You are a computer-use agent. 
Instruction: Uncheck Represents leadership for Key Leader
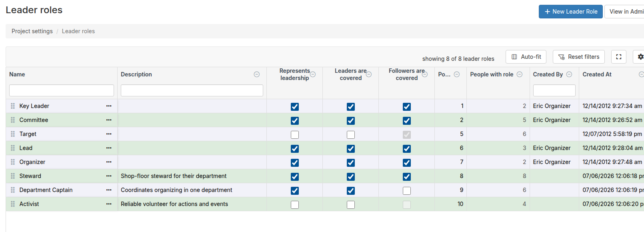tap(295, 107)
